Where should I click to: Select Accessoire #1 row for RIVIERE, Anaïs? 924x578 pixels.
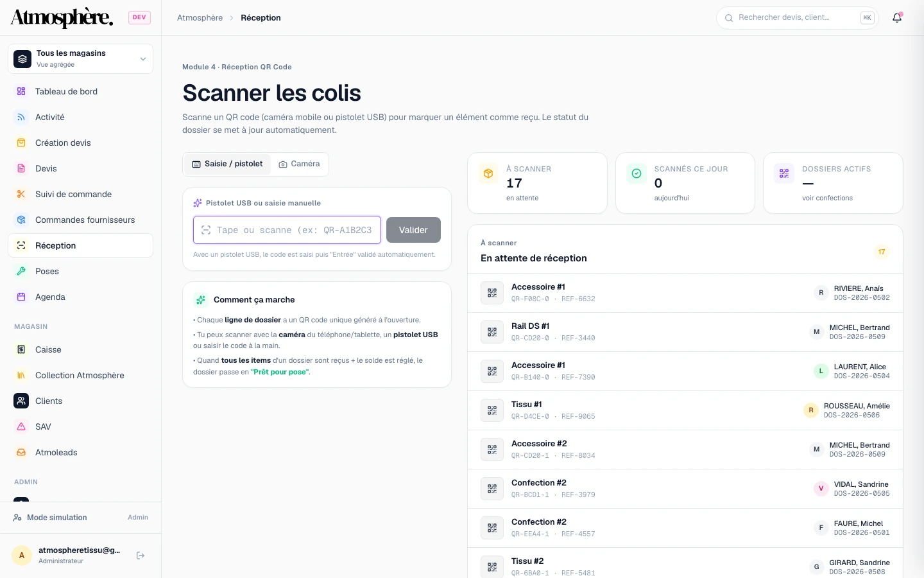[x=685, y=293]
